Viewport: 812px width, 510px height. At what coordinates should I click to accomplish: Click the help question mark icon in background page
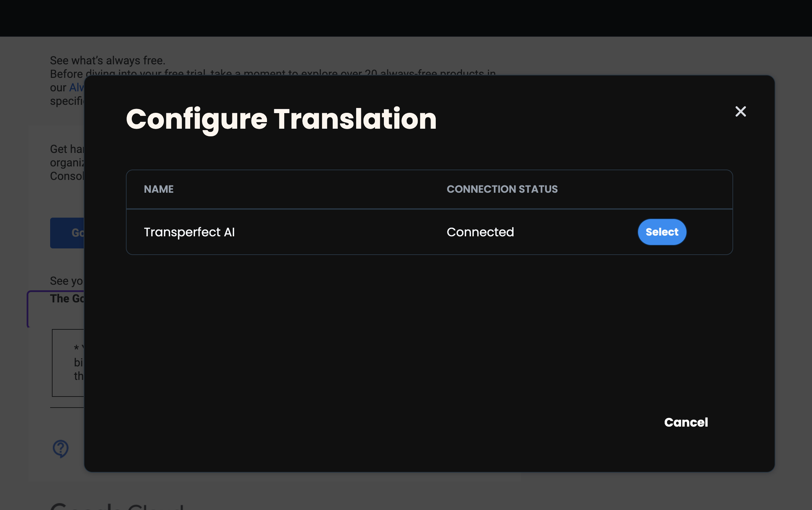tap(61, 449)
